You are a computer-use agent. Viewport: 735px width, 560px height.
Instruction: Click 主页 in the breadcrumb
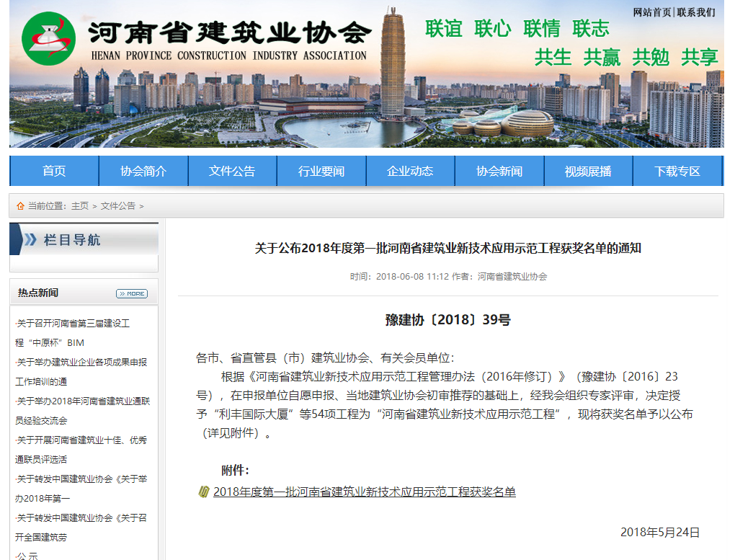tap(79, 206)
